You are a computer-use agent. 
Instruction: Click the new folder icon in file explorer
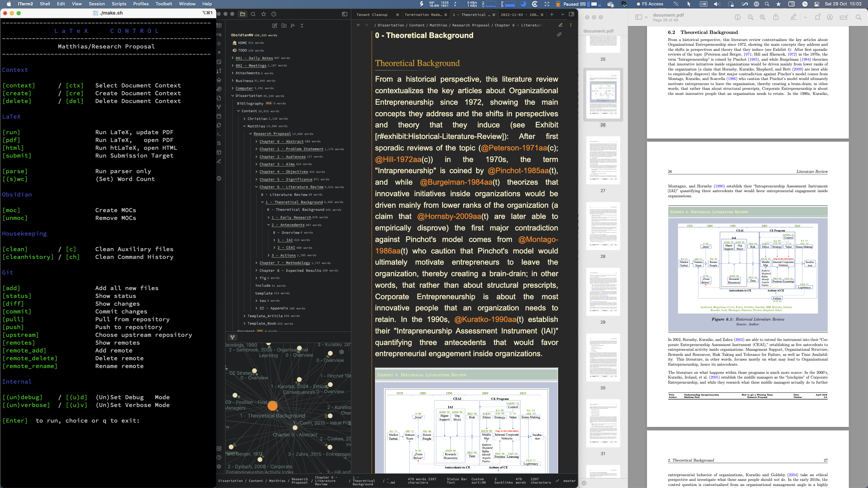click(284, 25)
